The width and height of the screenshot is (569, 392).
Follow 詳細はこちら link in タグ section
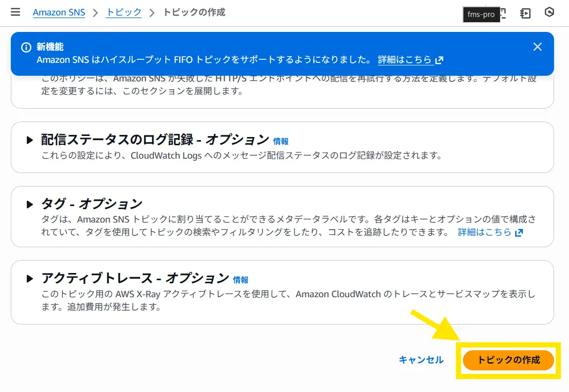485,232
